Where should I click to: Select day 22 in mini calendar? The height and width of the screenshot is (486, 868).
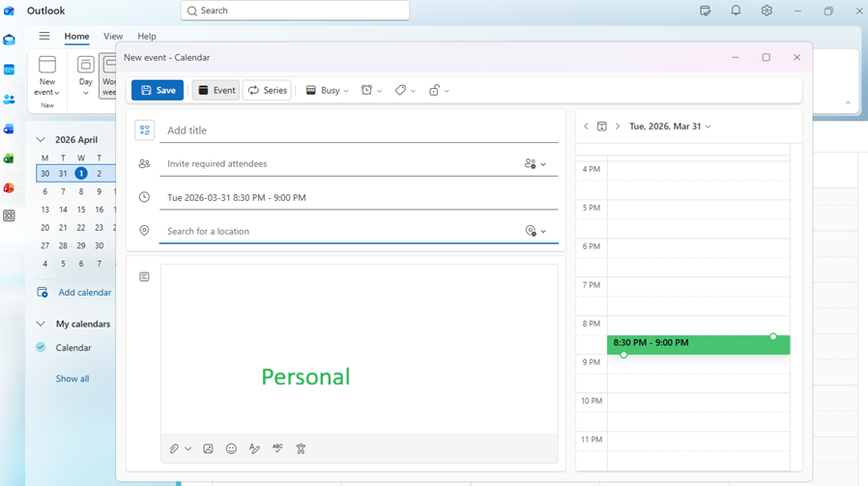pyautogui.click(x=81, y=227)
